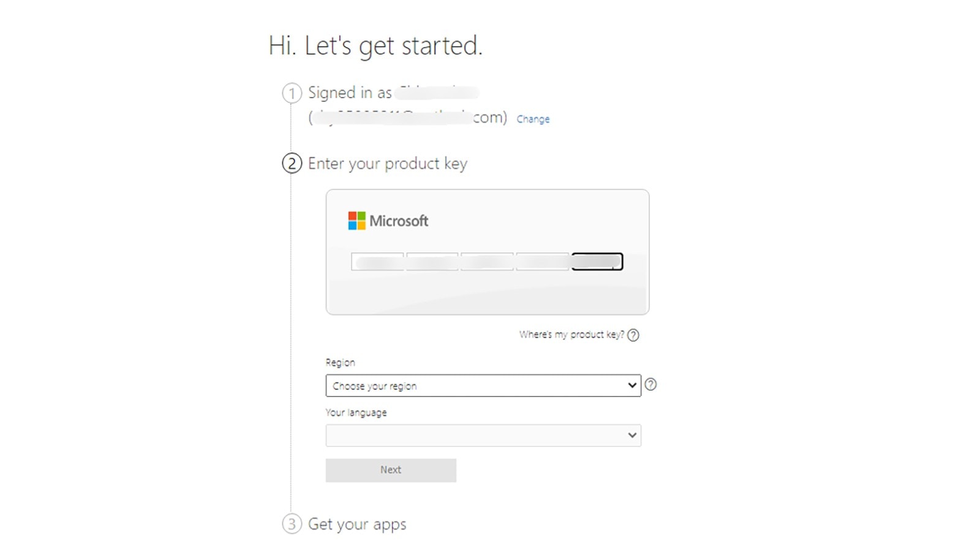Click the fourth product key box
980x545 pixels.
click(543, 262)
